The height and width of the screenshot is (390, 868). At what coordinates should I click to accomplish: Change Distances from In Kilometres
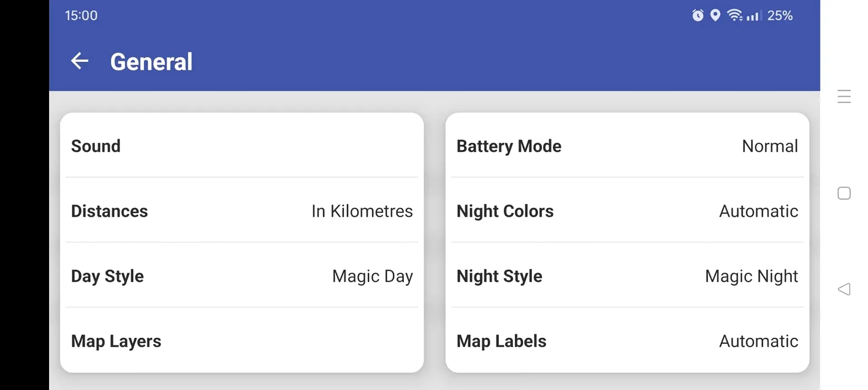pos(242,211)
